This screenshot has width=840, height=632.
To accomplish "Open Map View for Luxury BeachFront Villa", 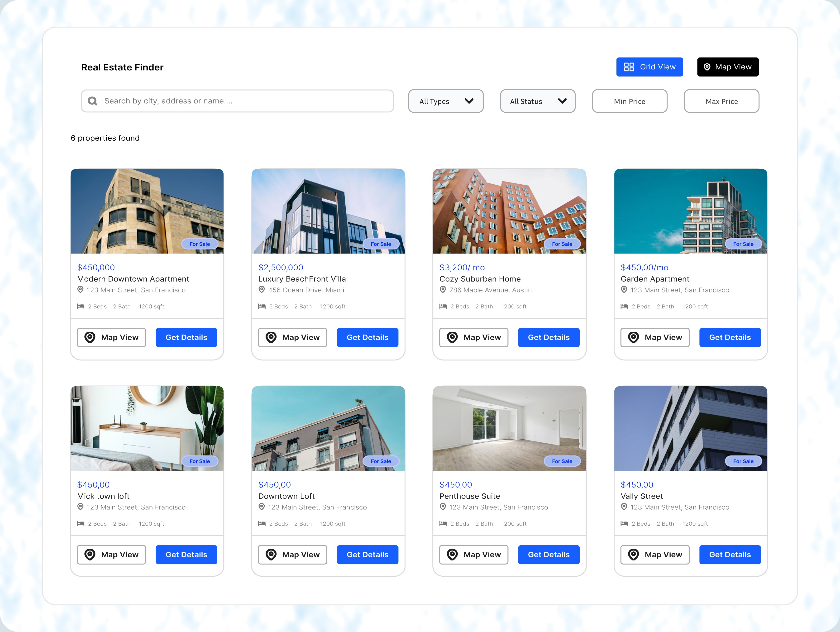I will click(x=292, y=337).
